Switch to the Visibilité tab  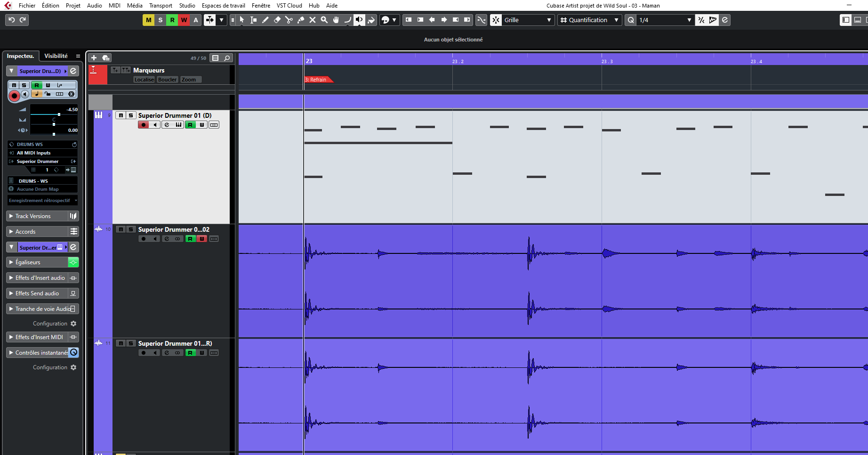56,56
